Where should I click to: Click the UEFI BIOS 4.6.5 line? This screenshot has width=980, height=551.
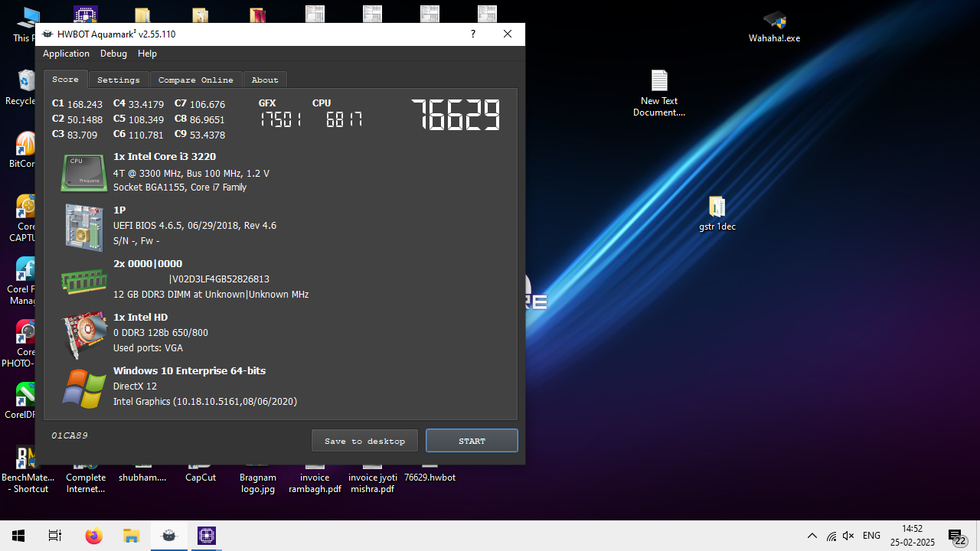194,225
